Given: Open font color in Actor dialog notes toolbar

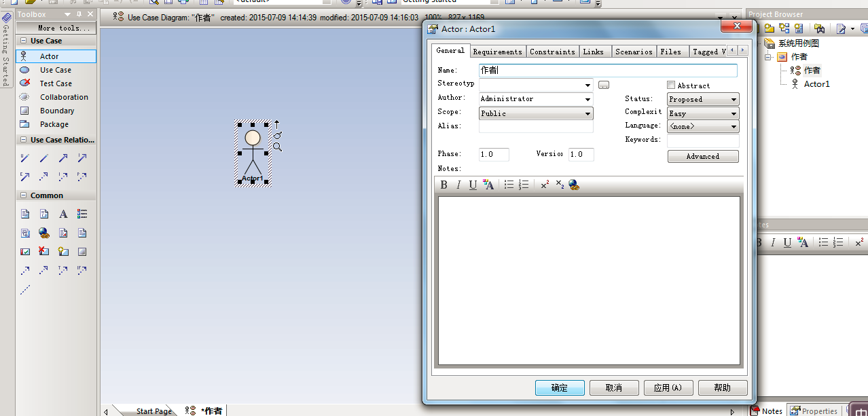Looking at the screenshot, I should point(488,185).
